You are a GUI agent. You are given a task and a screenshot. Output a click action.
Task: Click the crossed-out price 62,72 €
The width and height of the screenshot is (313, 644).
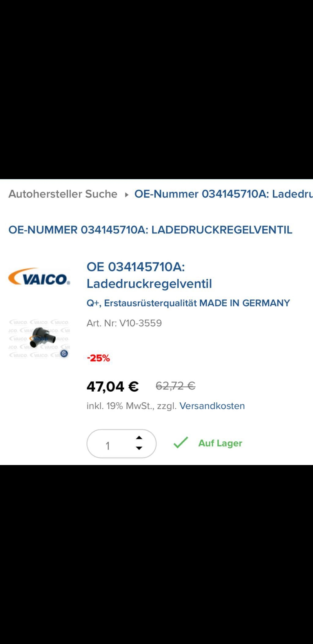coord(176,386)
